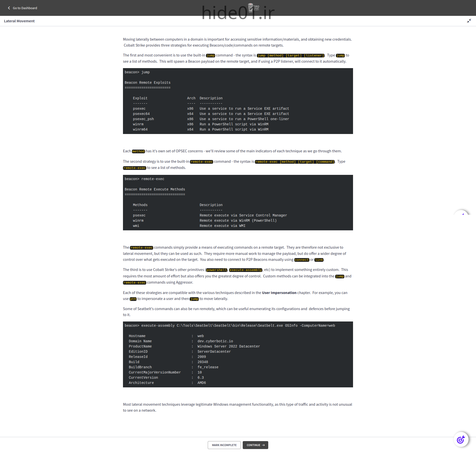The height and width of the screenshot is (453, 476).
Task: Click 'Beacon Remote Exploits' heading in code block
Action: pos(148,82)
